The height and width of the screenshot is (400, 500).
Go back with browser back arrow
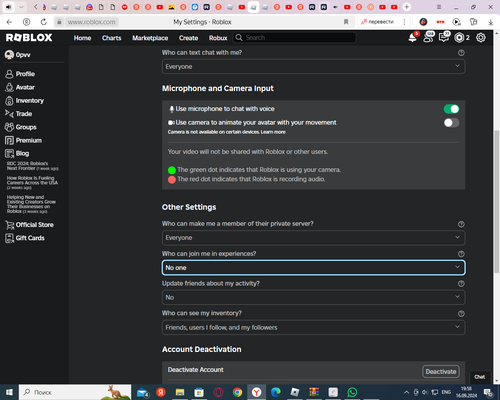pyautogui.click(x=9, y=22)
